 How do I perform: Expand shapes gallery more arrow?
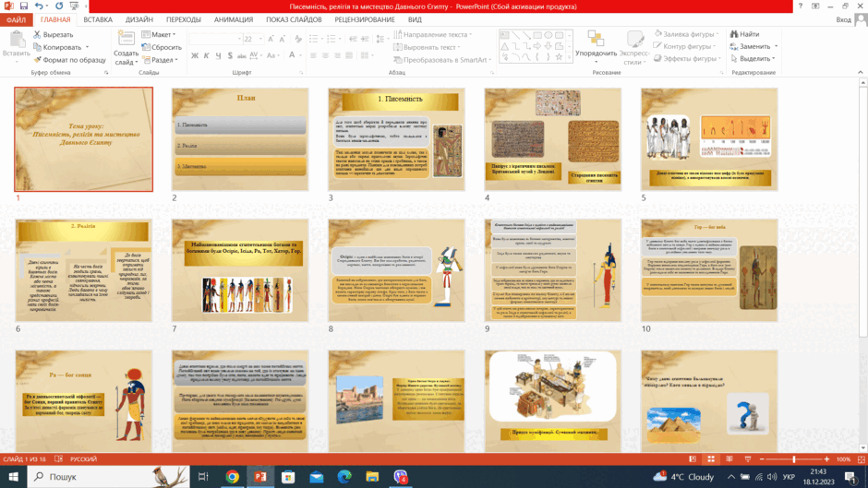(x=569, y=57)
